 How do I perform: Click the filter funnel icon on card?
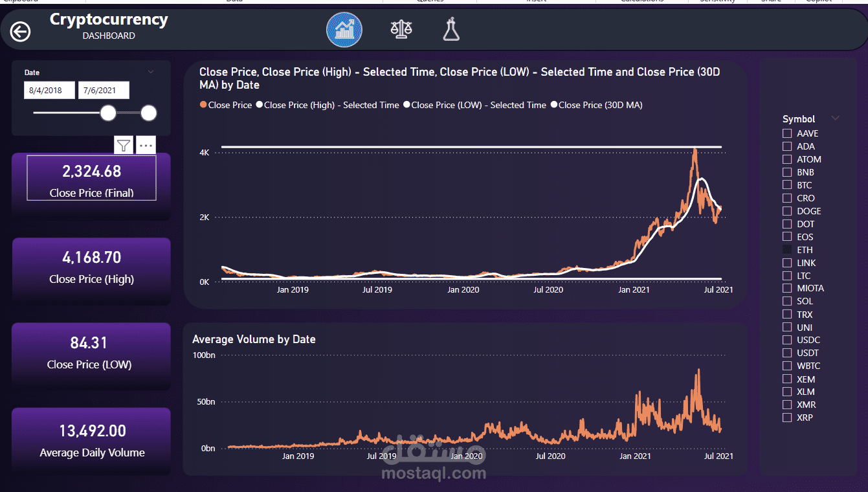(124, 145)
